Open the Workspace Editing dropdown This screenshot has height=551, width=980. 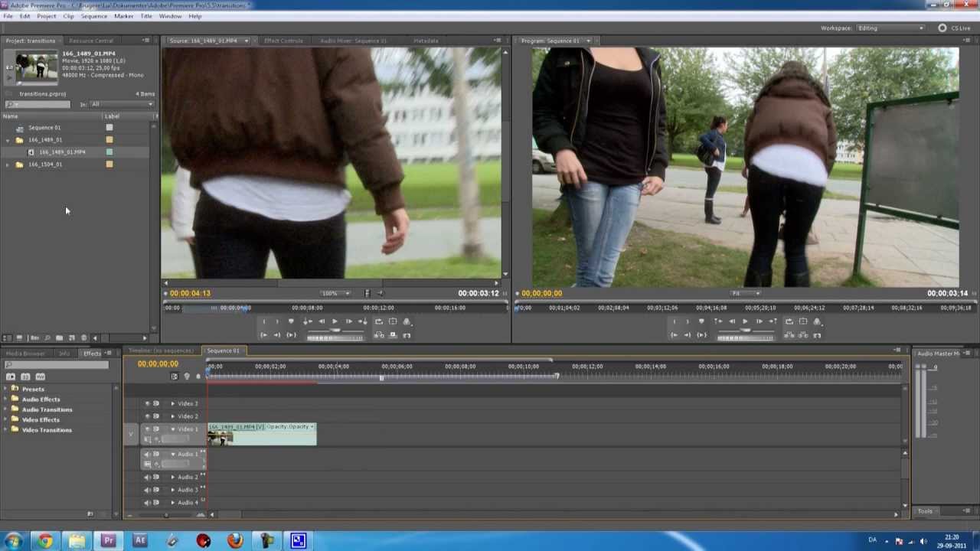[890, 28]
